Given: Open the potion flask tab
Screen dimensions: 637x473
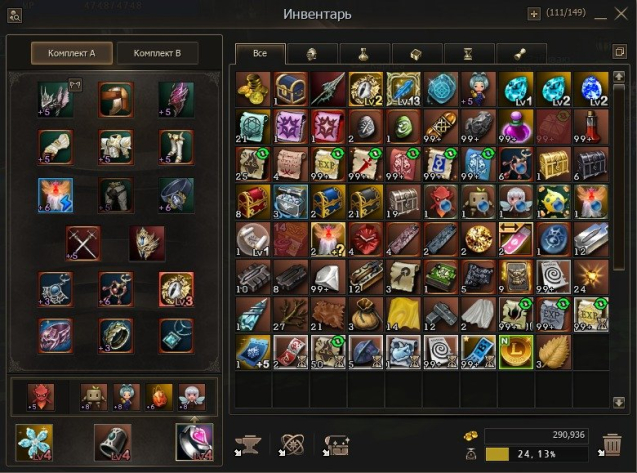Looking at the screenshot, I should pos(364,54).
